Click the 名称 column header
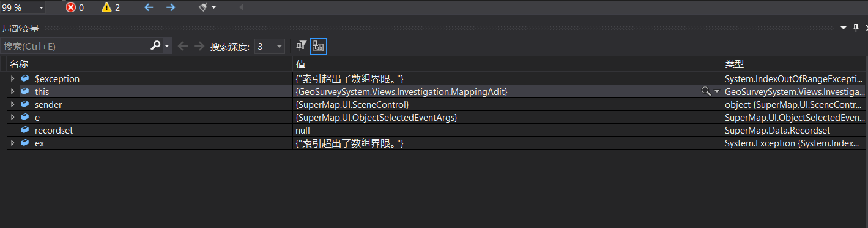 tap(19, 64)
